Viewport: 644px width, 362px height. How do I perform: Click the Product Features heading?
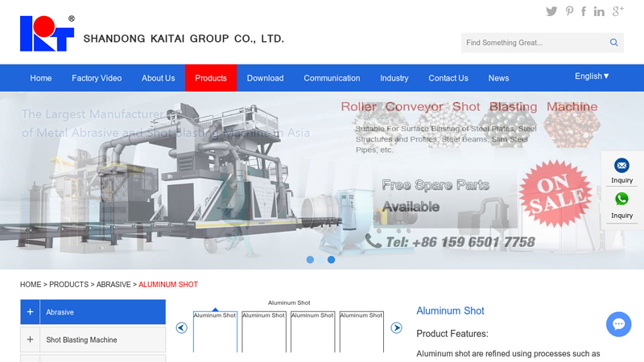pos(452,334)
